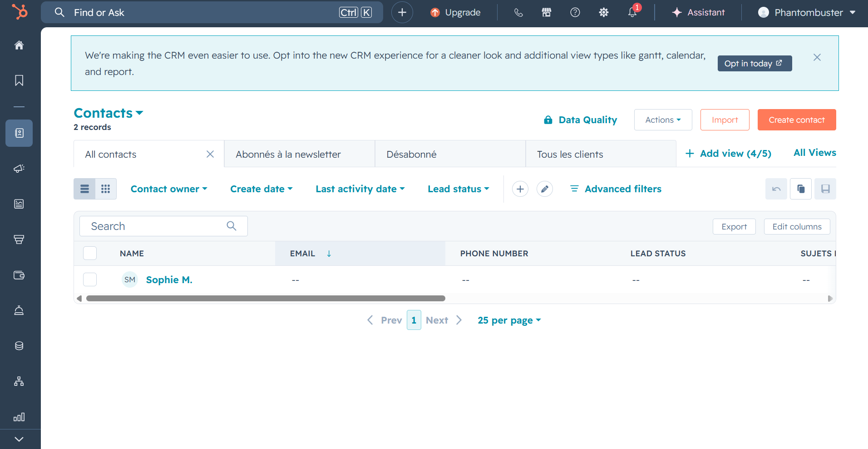Screen dimensions: 868x449
Task: Open the Content sidebar icon
Action: pos(19,204)
